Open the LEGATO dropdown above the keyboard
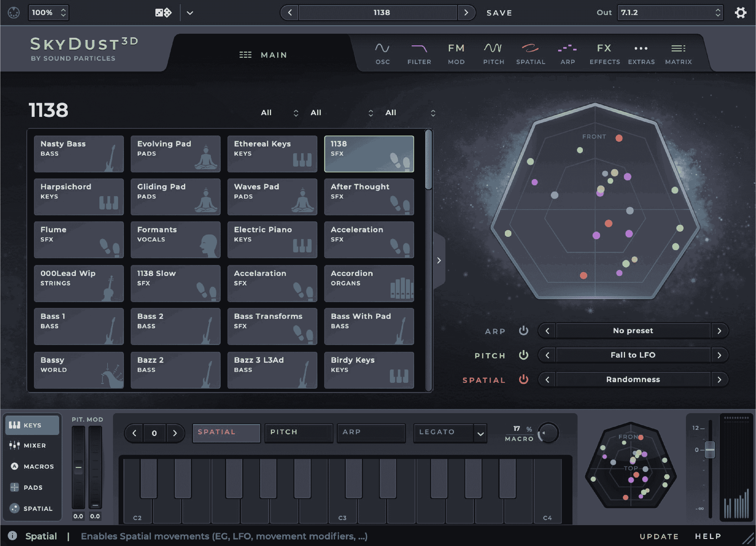 (x=450, y=432)
